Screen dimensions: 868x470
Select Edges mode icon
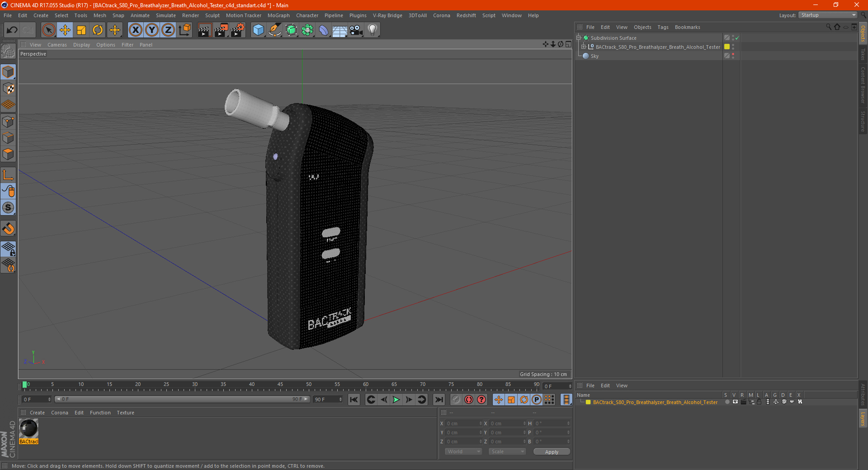point(8,138)
